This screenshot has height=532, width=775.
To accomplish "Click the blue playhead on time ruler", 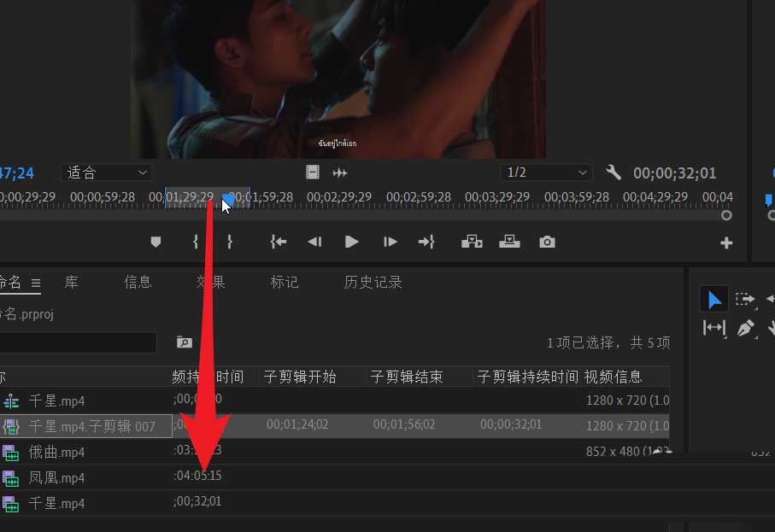I will tap(228, 200).
